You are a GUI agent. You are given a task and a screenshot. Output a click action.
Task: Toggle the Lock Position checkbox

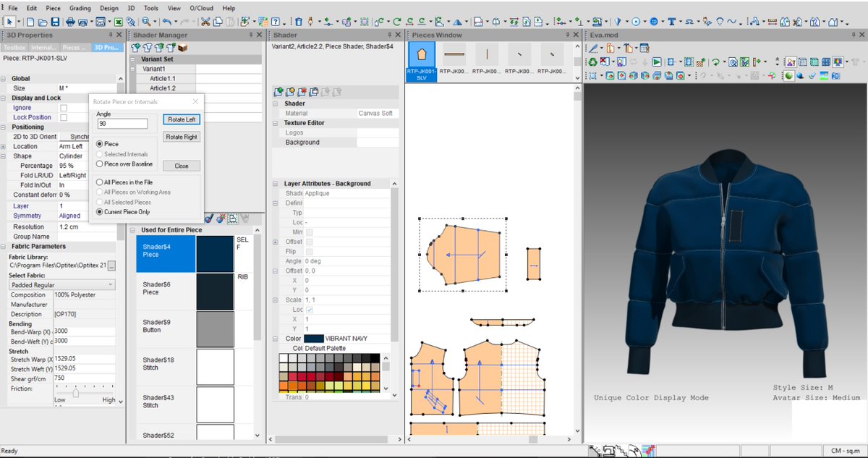point(64,117)
